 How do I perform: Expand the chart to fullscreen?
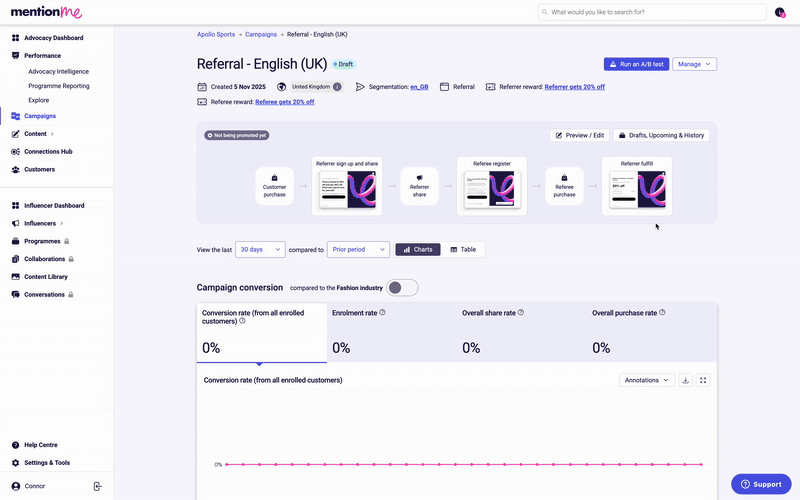click(x=703, y=380)
